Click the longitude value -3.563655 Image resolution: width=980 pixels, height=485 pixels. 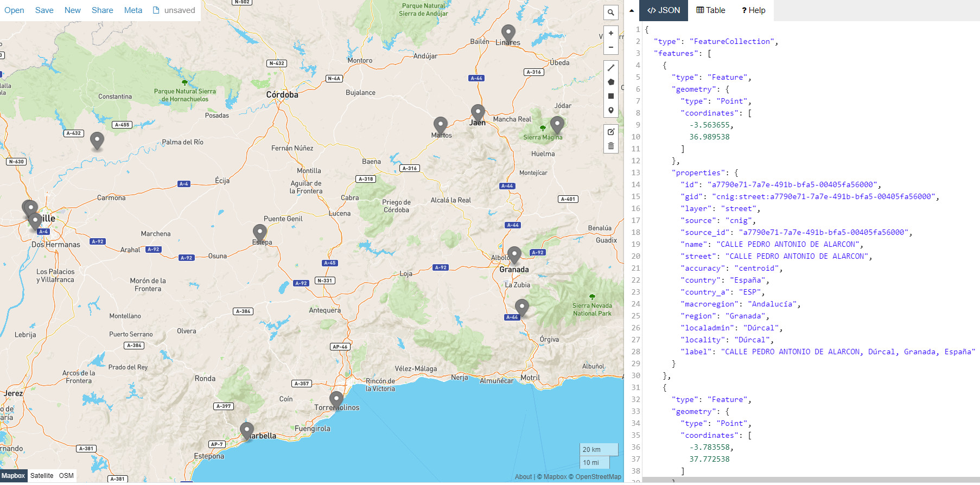click(709, 125)
